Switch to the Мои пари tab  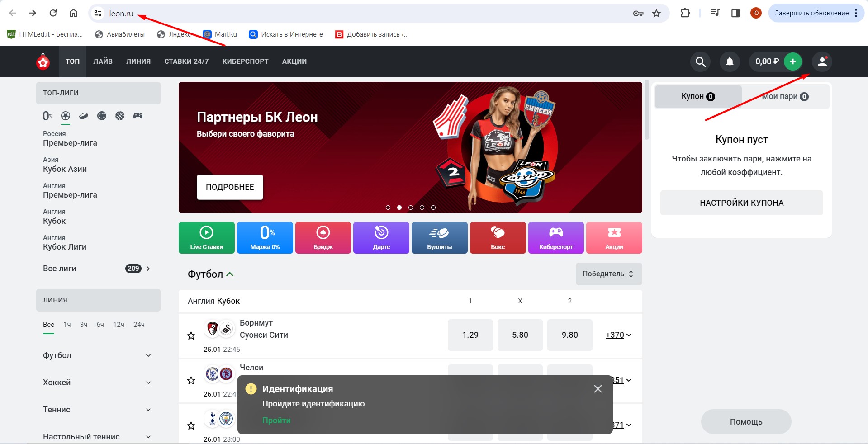tap(785, 96)
